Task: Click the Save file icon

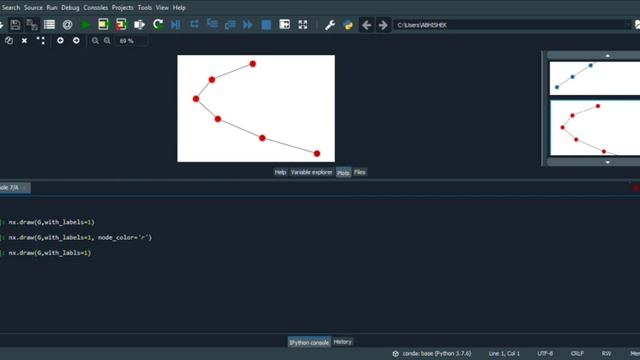Action: click(15, 25)
